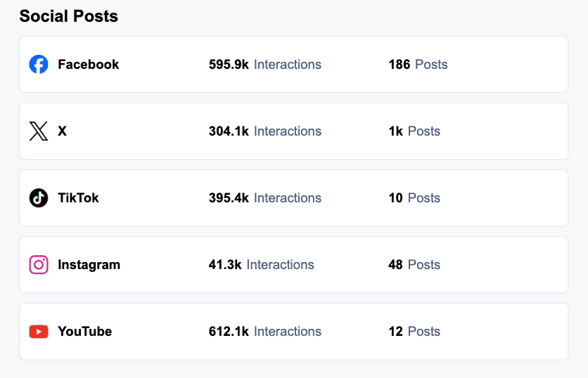This screenshot has width=588, height=378.
Task: Click the TikTok logo icon
Action: click(x=39, y=198)
